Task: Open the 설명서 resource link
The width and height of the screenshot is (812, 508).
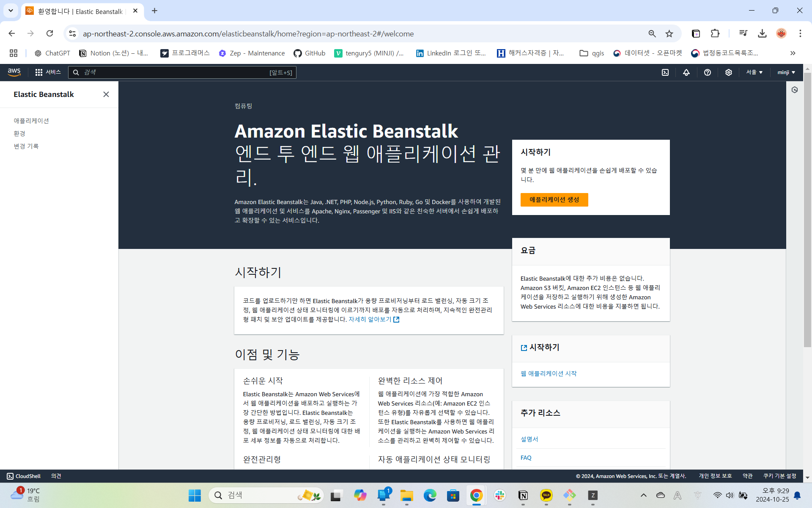Action: pyautogui.click(x=529, y=439)
